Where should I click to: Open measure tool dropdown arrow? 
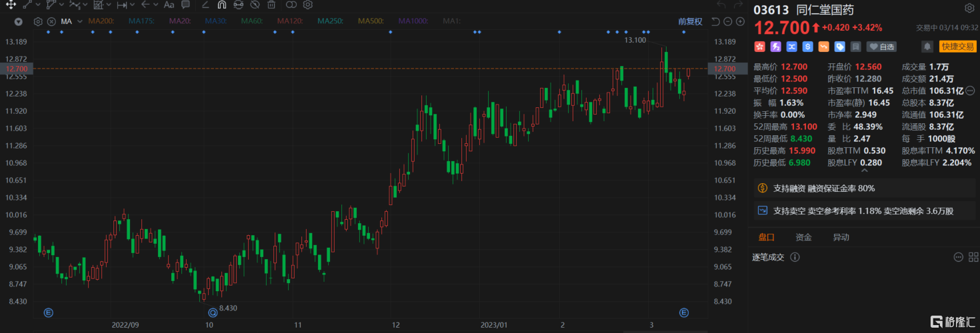point(133,5)
